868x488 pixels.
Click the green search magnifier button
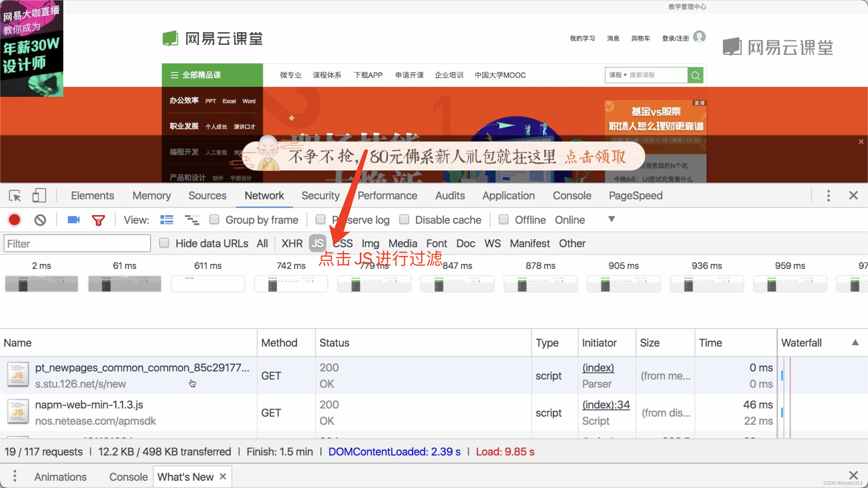click(x=695, y=75)
